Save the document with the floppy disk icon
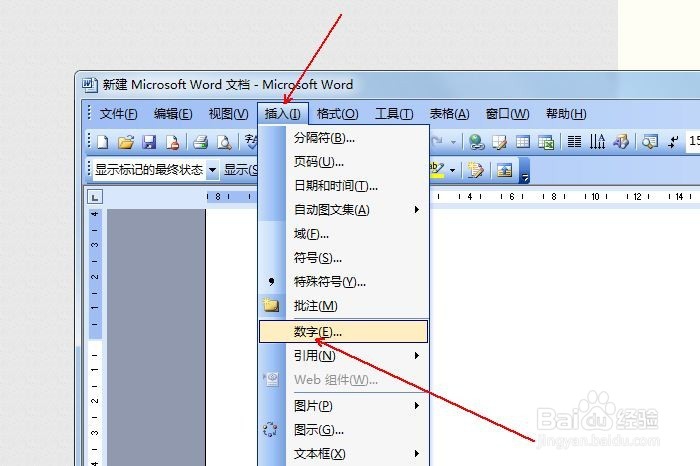The image size is (700, 466). click(x=149, y=142)
